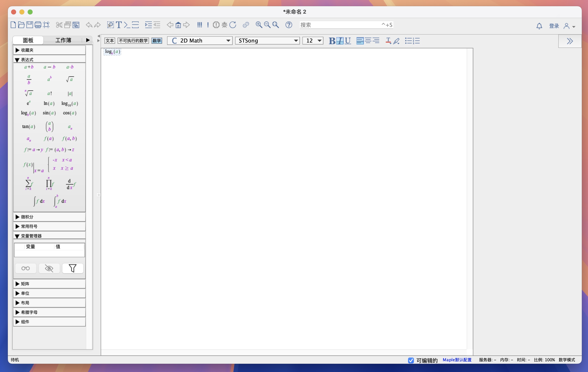
Task: Save the worksheet with the floppy icon
Action: [x=30, y=25]
